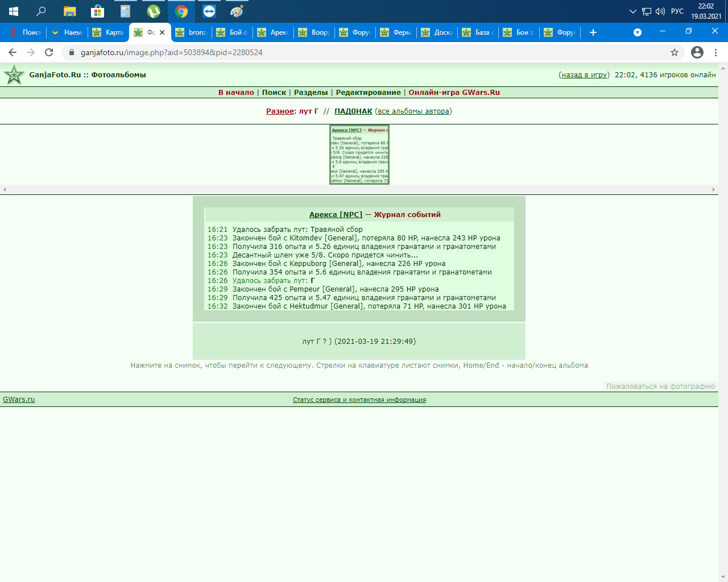Image resolution: width=728 pixels, height=582 pixels.
Task: Open Paint from the taskbar
Action: (x=237, y=11)
